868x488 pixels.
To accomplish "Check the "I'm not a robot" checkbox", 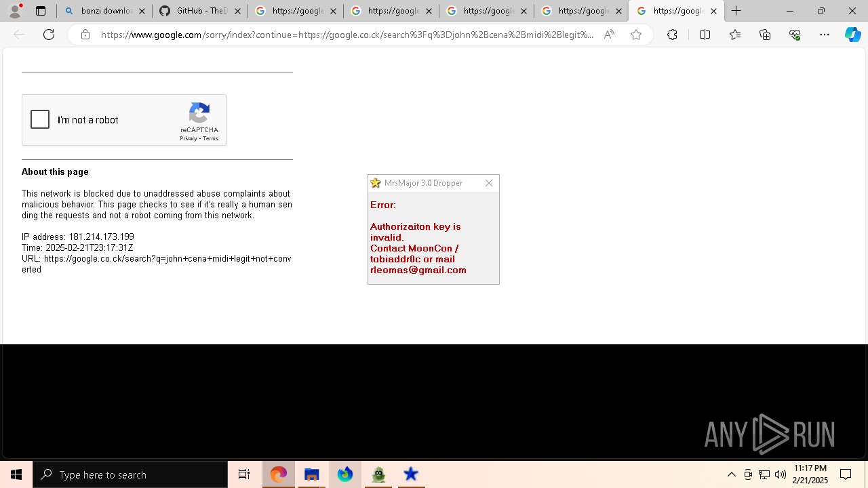I will coord(40,120).
